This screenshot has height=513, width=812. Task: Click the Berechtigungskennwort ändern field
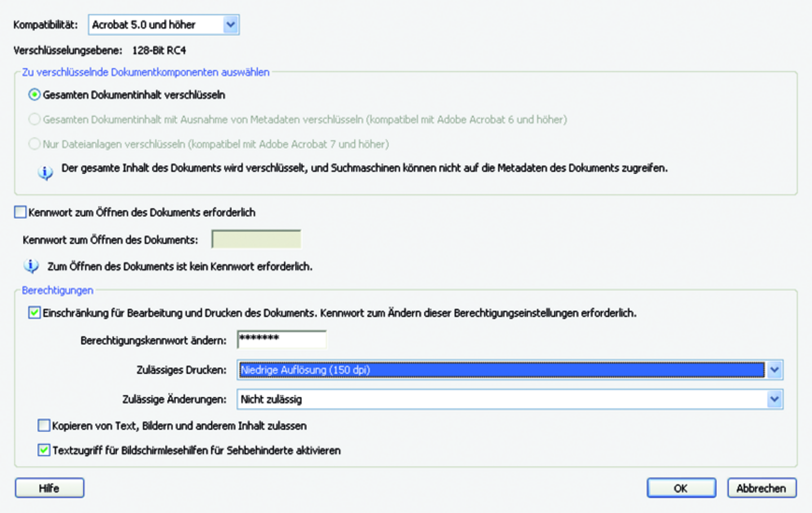point(281,340)
